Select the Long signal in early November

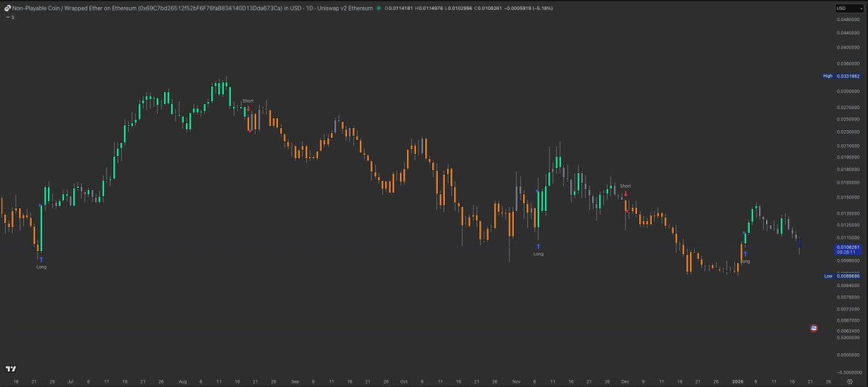tap(538, 250)
